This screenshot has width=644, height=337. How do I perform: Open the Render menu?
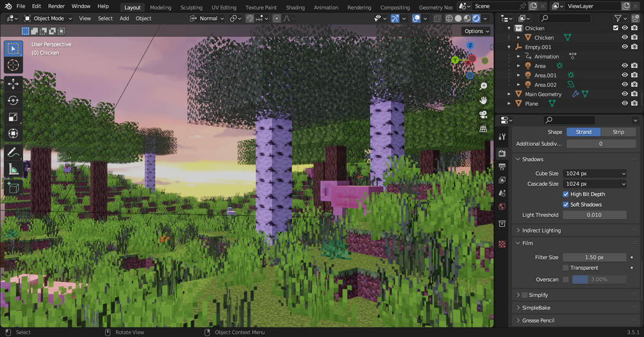click(56, 6)
